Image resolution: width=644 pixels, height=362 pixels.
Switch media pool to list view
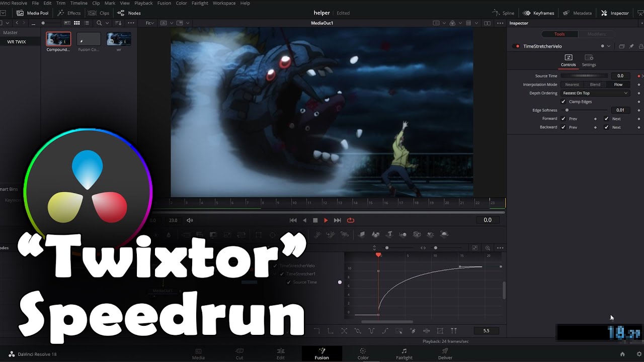pyautogui.click(x=87, y=23)
